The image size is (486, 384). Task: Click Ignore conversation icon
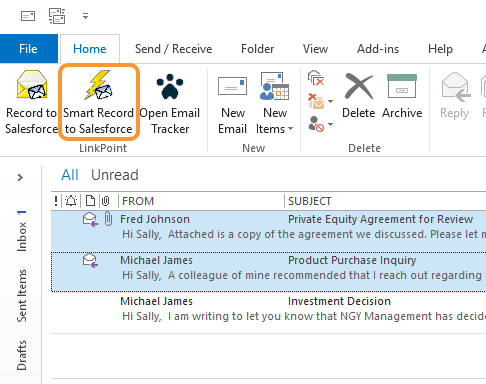pos(316,78)
